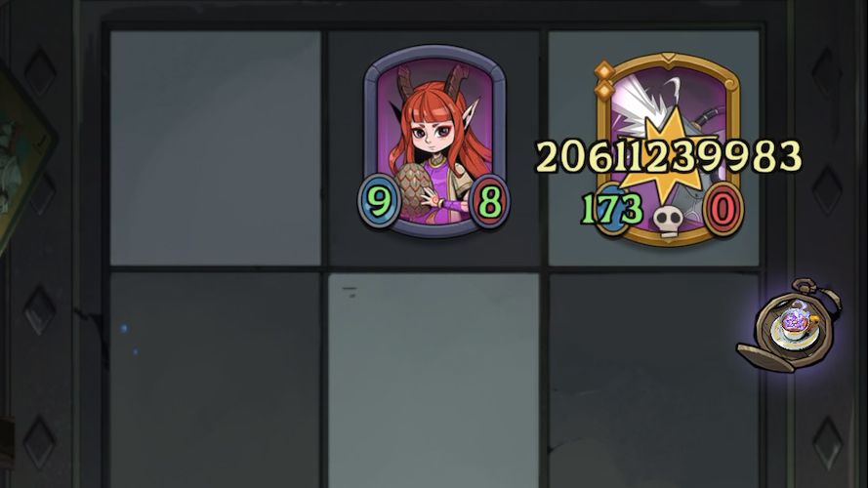868x488 pixels.
Task: Click the green 173 attack value
Action: [x=612, y=209]
